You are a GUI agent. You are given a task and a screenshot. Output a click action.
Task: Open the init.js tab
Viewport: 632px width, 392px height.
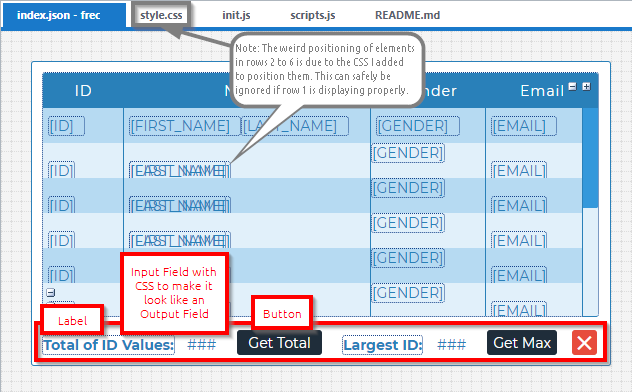point(236,15)
